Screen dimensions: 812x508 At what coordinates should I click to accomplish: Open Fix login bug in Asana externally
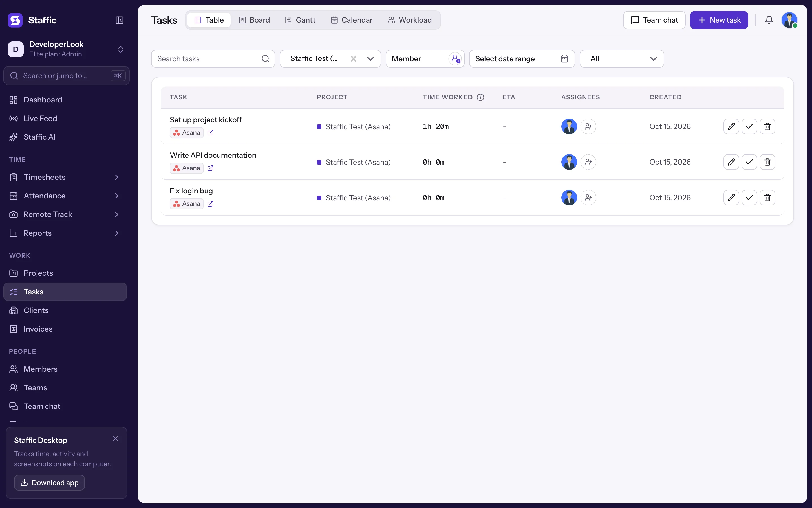pyautogui.click(x=210, y=203)
